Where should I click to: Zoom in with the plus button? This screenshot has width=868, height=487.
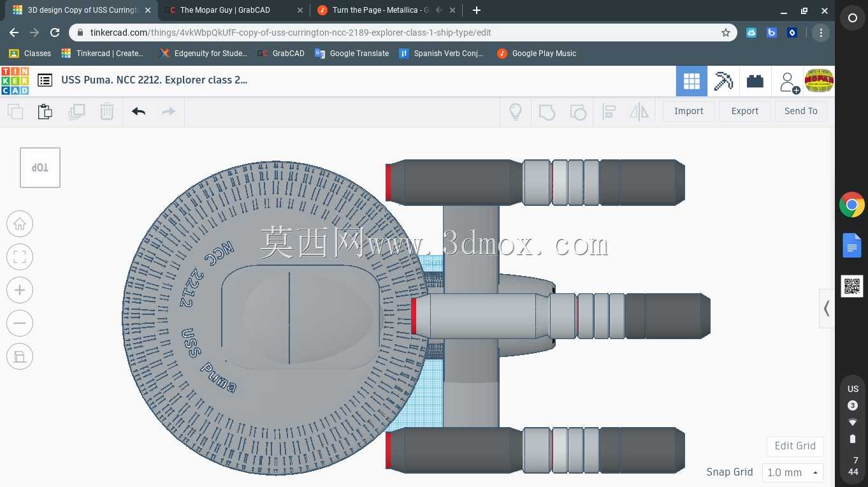(20, 290)
